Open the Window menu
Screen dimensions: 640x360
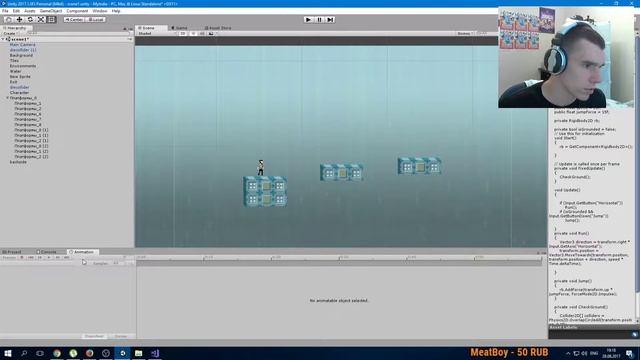[100, 11]
